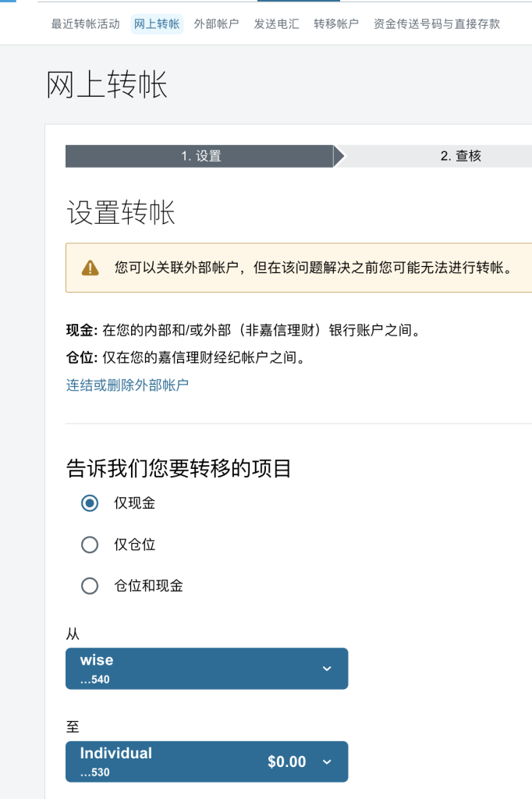Select the 仅仓位 radio option
Viewport: 532px width, 799px height.
coord(90,545)
